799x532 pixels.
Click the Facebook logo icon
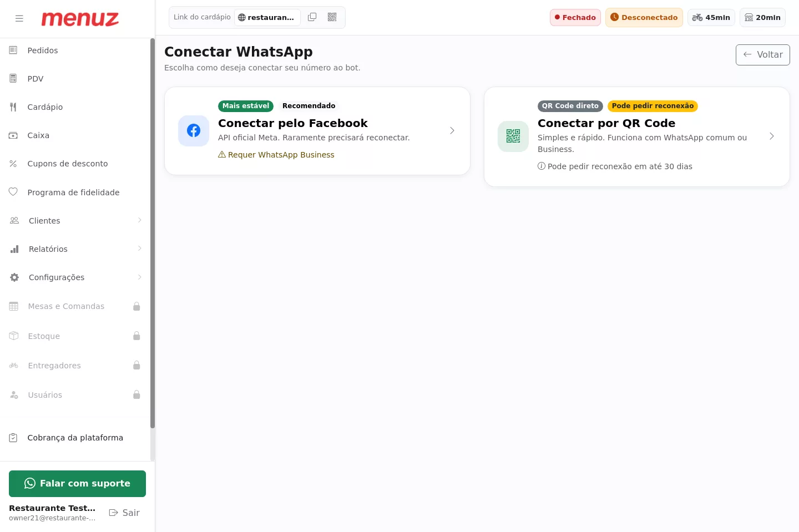tap(194, 131)
